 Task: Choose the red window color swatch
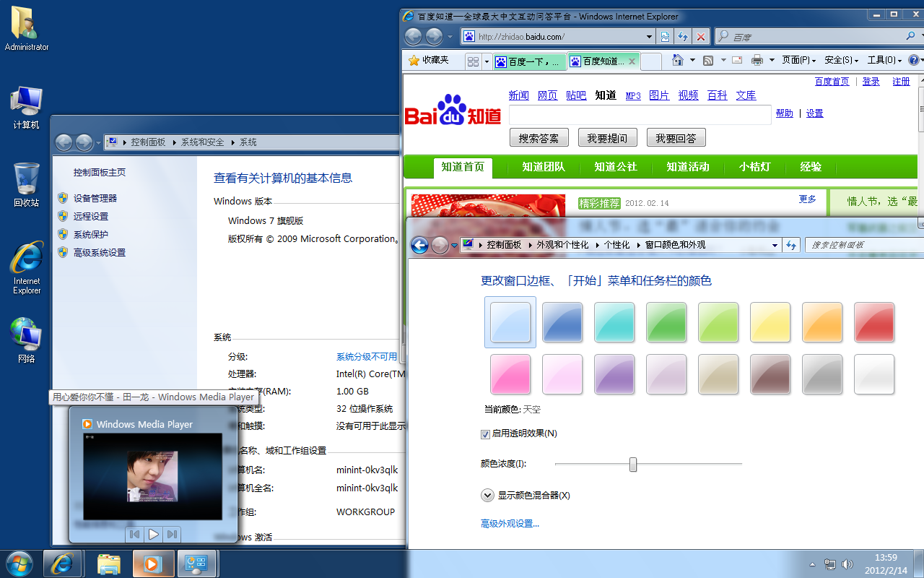point(874,322)
